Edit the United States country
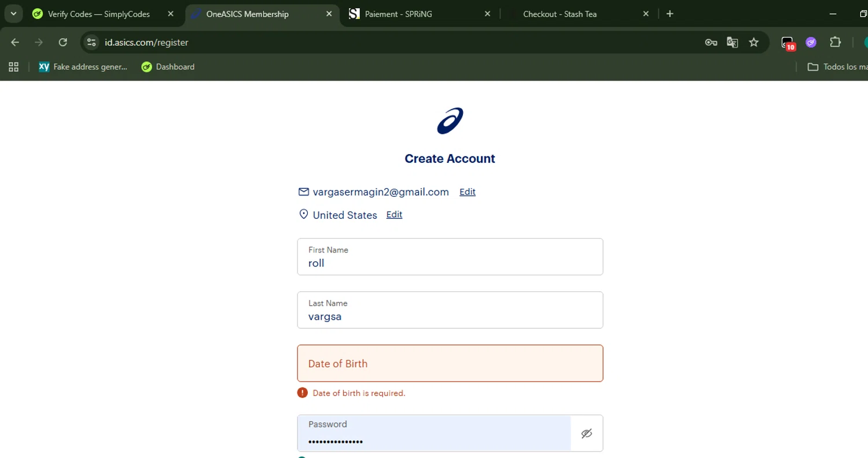This screenshot has height=458, width=868. 394,214
